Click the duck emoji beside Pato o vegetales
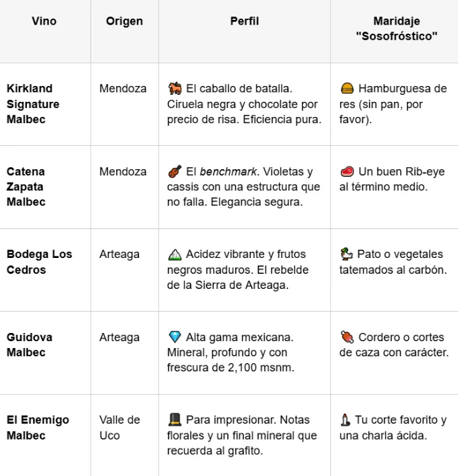Screen dimensions: 458x476 347,255
